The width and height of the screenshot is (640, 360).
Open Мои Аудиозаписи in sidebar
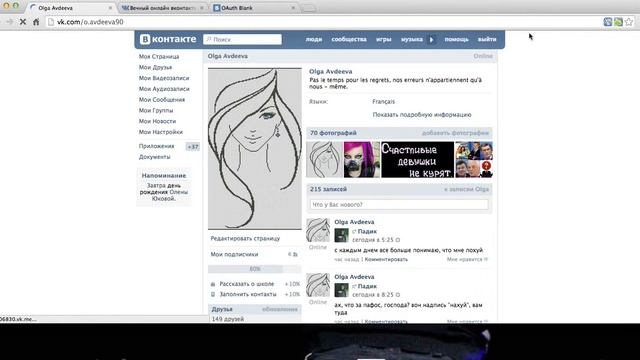[164, 89]
